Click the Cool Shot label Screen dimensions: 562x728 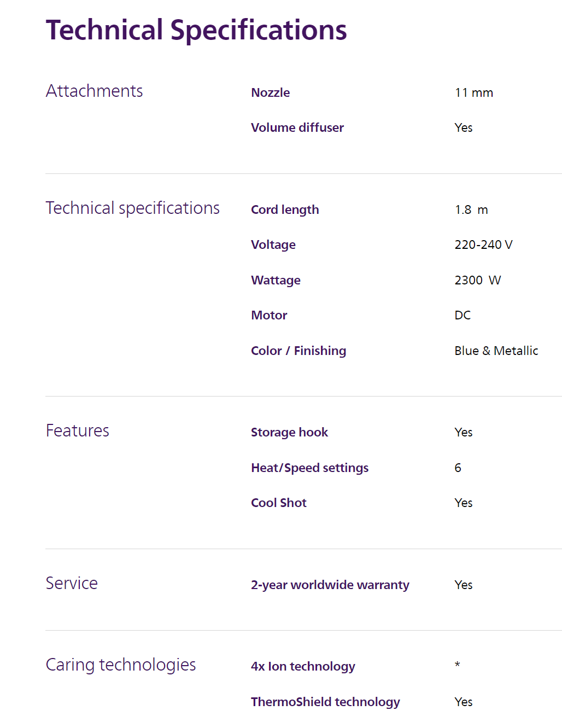[278, 503]
